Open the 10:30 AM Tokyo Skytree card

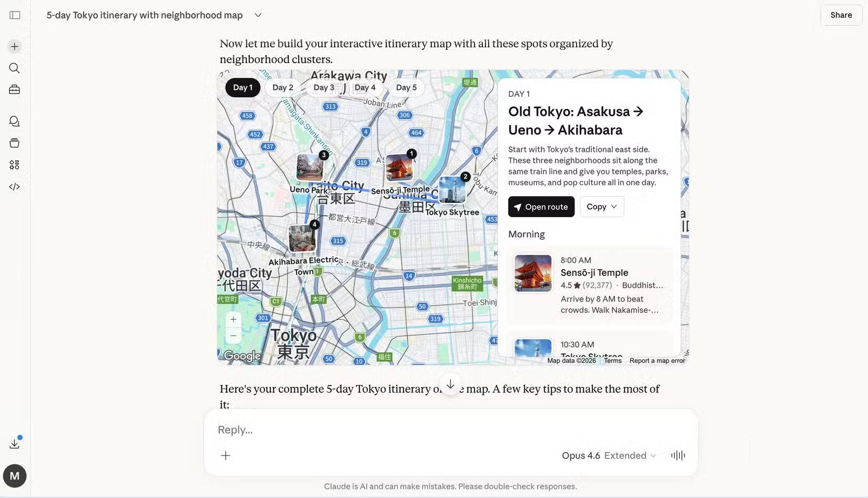589,344
